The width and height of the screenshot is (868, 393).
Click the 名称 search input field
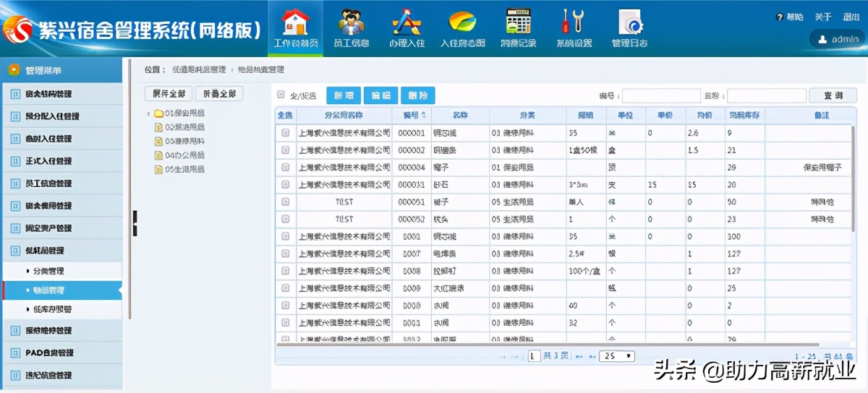[766, 95]
